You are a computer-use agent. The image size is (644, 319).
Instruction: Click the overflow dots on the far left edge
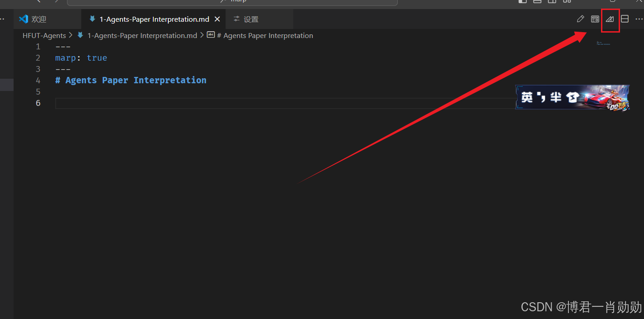(x=2, y=18)
